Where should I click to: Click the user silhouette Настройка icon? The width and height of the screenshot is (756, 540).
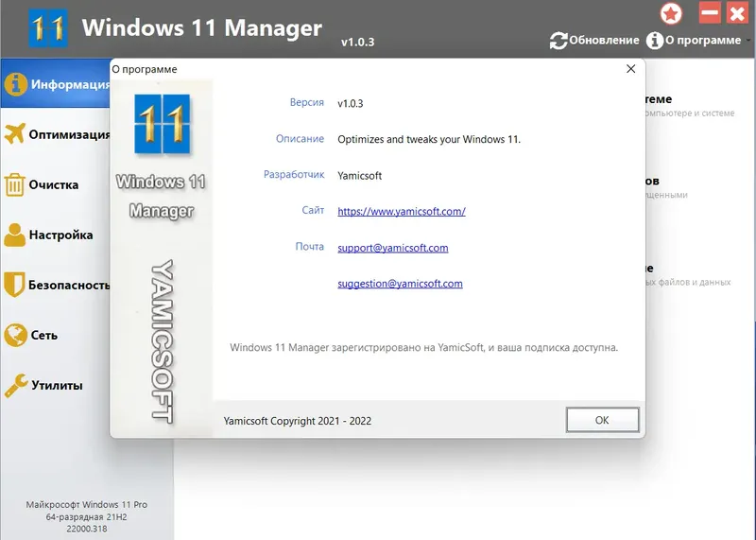click(x=14, y=235)
